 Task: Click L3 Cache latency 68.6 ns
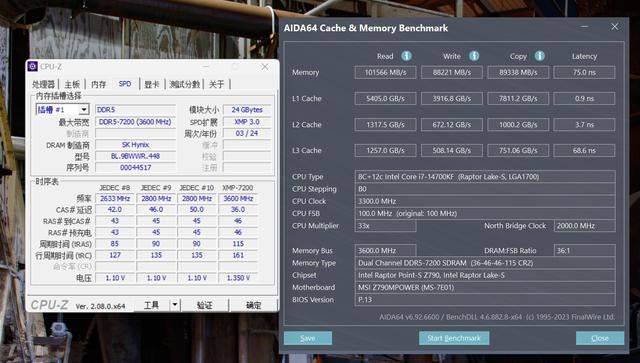(x=584, y=150)
